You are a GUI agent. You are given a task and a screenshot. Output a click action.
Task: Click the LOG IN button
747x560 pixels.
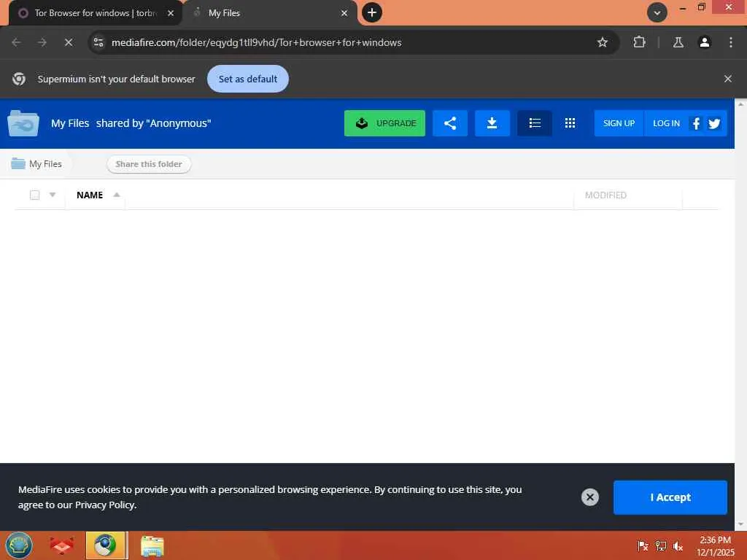click(x=666, y=123)
